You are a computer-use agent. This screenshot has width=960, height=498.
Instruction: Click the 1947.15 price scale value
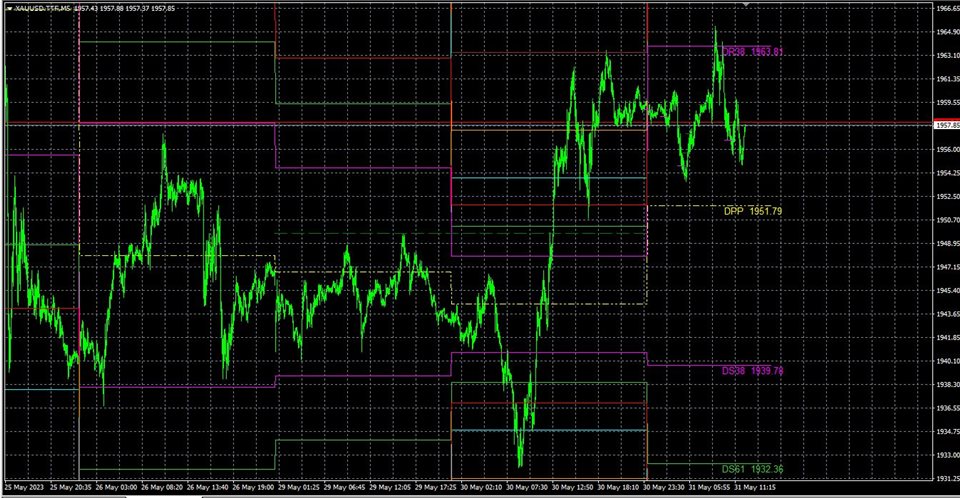948,267
